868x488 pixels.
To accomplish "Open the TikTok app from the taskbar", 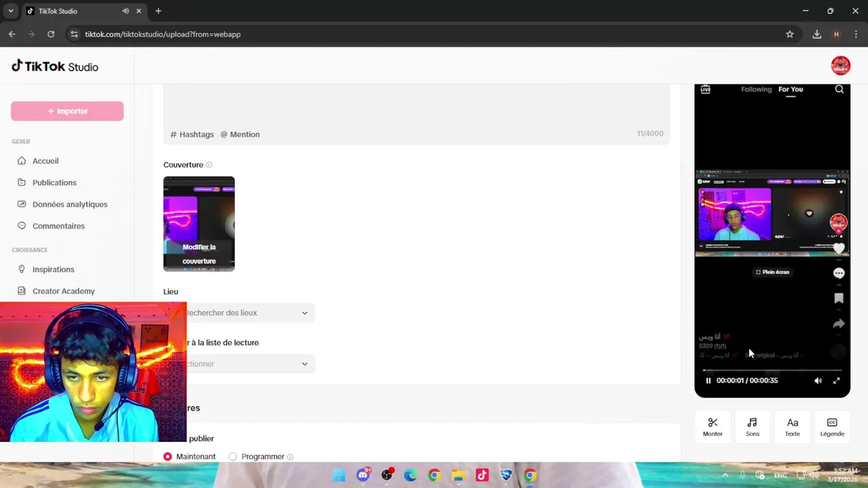I will (x=482, y=475).
